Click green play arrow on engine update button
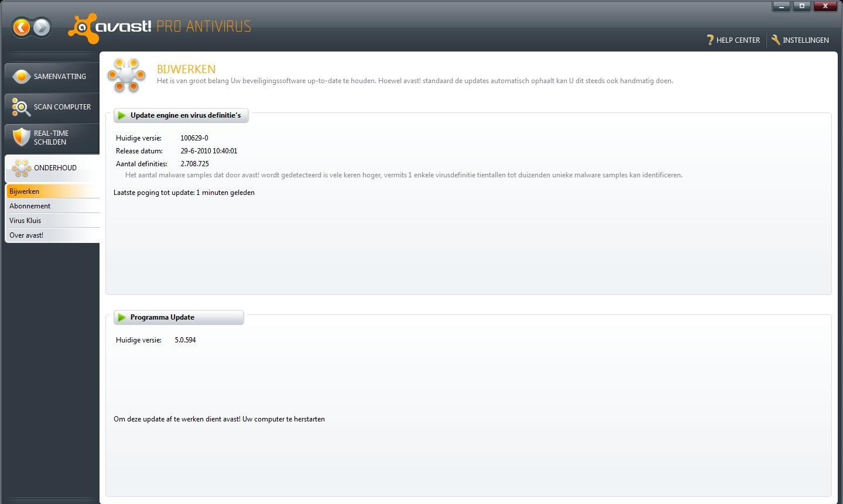 pyautogui.click(x=122, y=115)
